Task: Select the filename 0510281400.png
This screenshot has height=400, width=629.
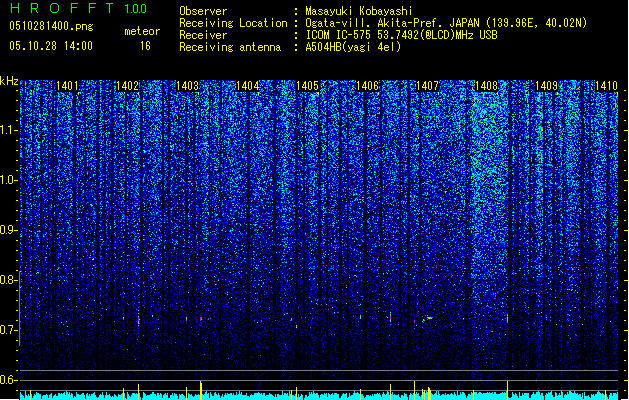Action: click(x=51, y=26)
